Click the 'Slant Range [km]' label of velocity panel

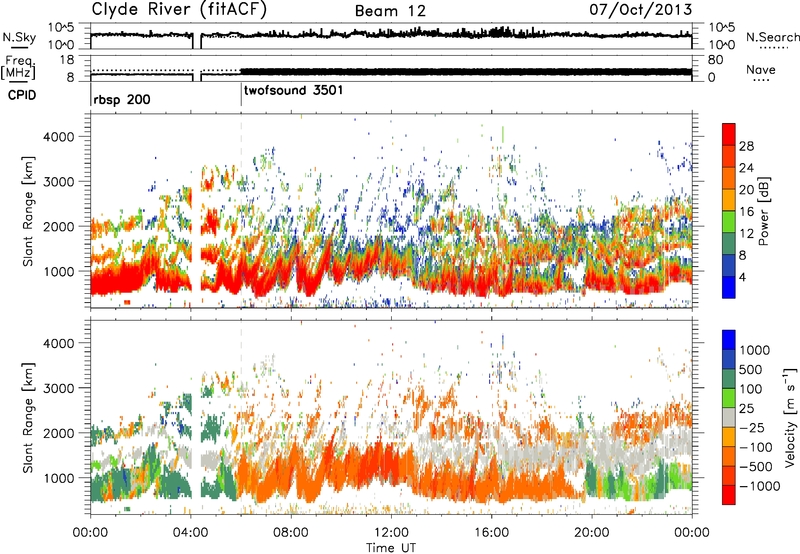(x=28, y=417)
